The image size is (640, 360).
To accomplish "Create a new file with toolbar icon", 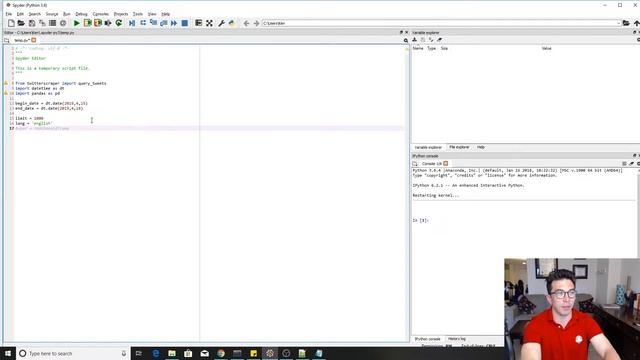I will pyautogui.click(x=11, y=23).
